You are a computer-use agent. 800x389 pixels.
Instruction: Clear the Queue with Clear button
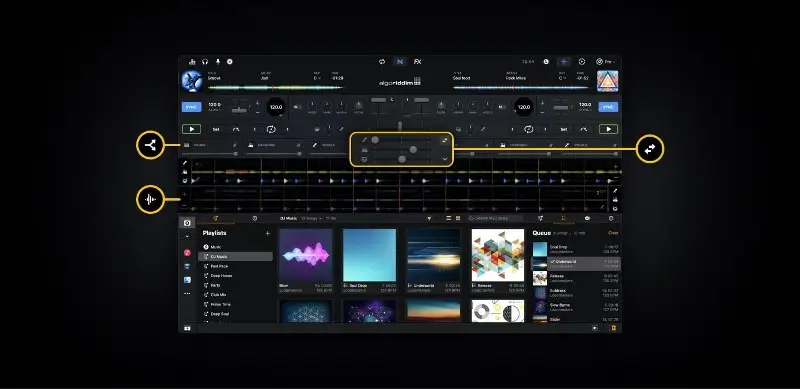click(613, 233)
